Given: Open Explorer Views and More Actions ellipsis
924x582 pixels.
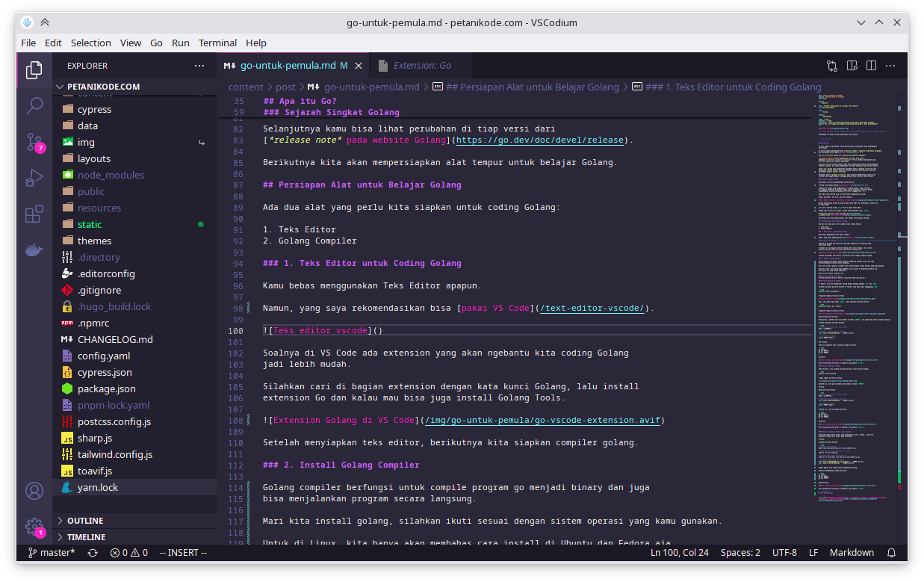Looking at the screenshot, I should (199, 66).
